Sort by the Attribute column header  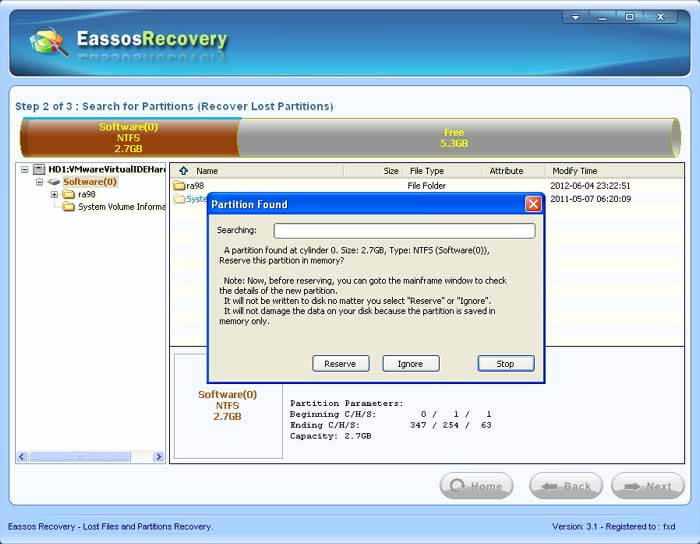tap(506, 171)
